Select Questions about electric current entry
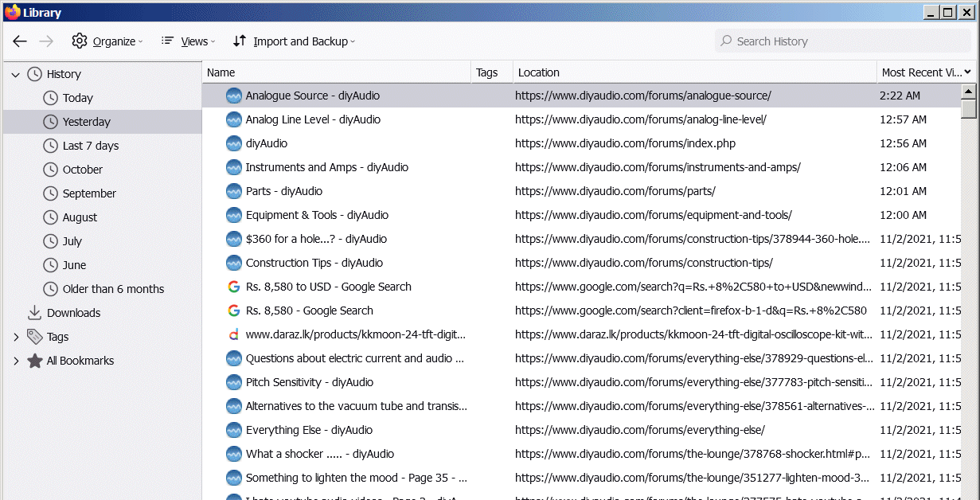 pyautogui.click(x=580, y=358)
